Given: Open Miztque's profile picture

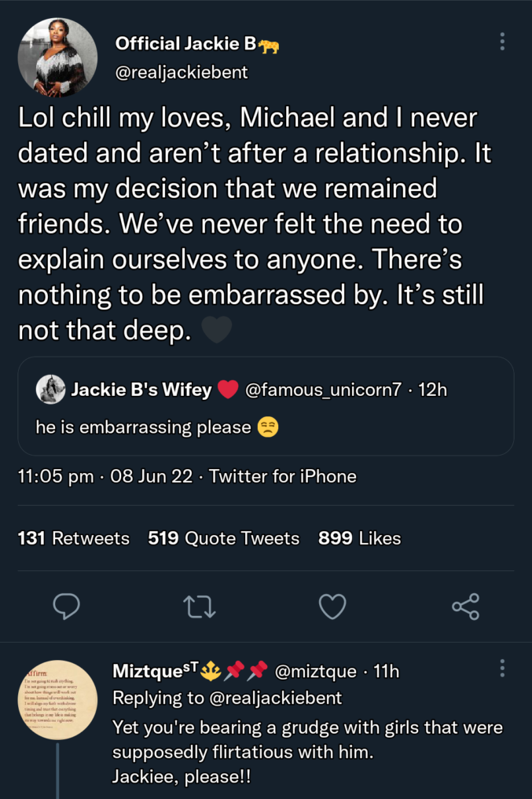Looking at the screenshot, I should point(57,700).
